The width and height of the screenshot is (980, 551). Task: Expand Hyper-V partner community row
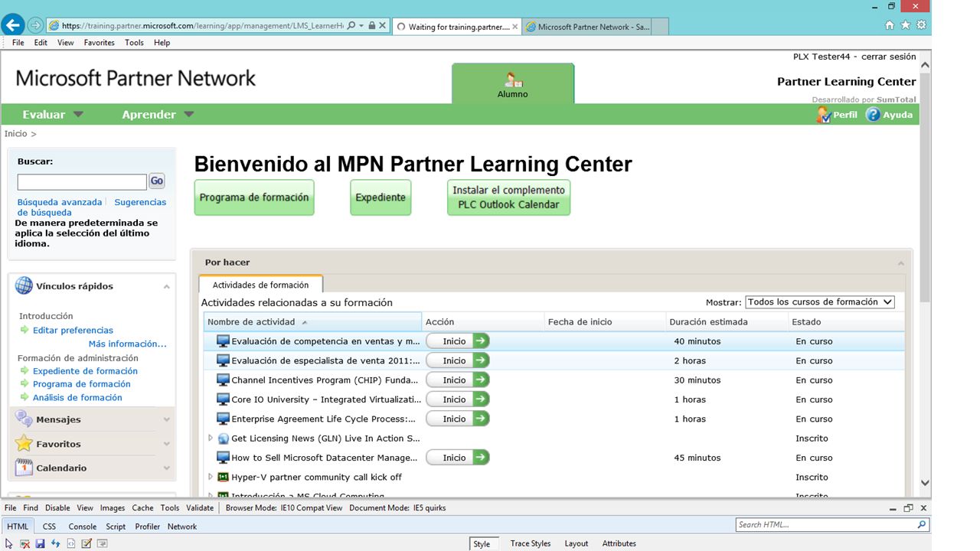pyautogui.click(x=211, y=477)
